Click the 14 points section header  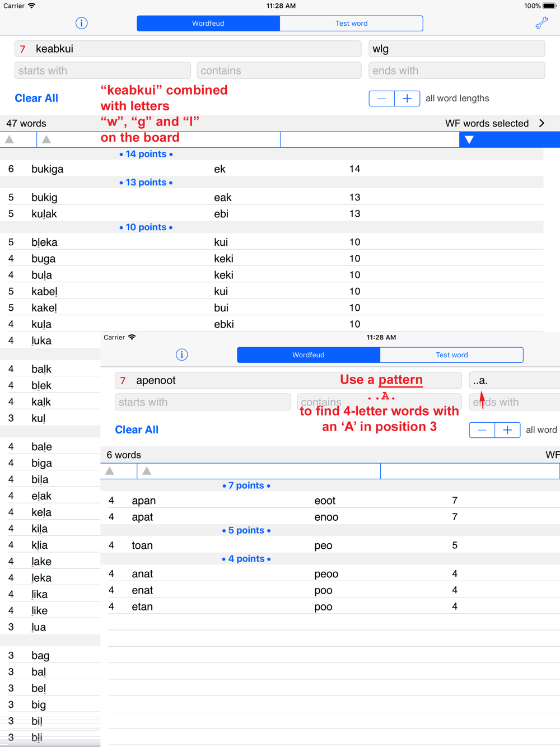click(146, 154)
